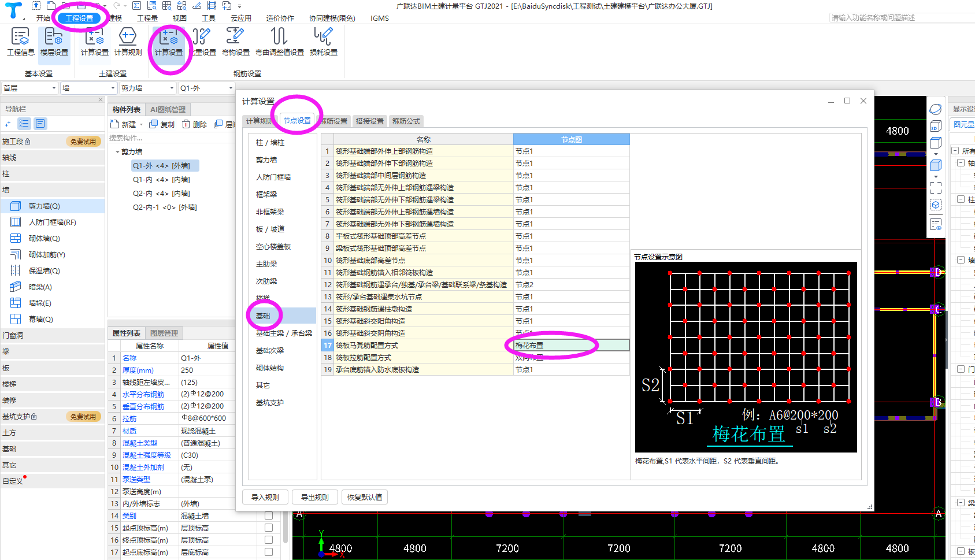975x560 pixels.
Task: Collapse the 剪力墙 tree node
Action: click(117, 152)
